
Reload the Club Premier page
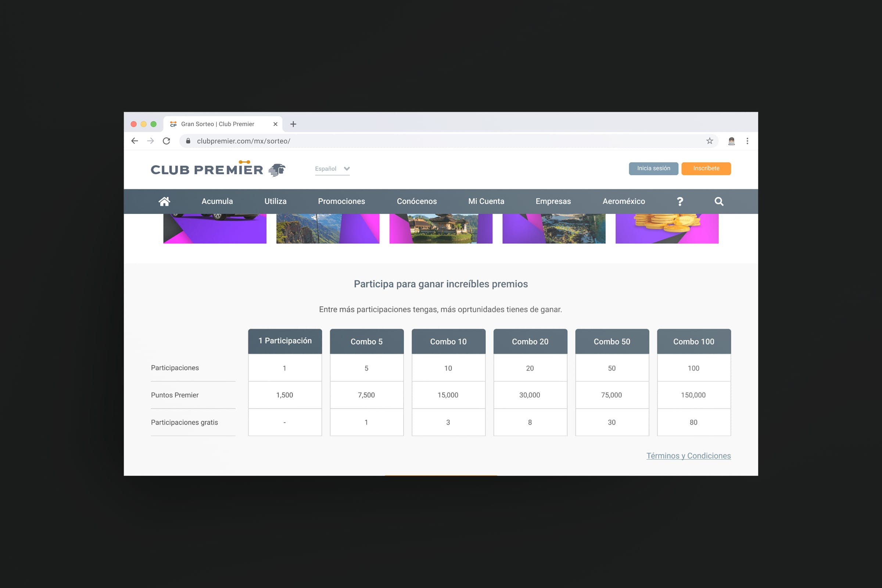click(166, 141)
